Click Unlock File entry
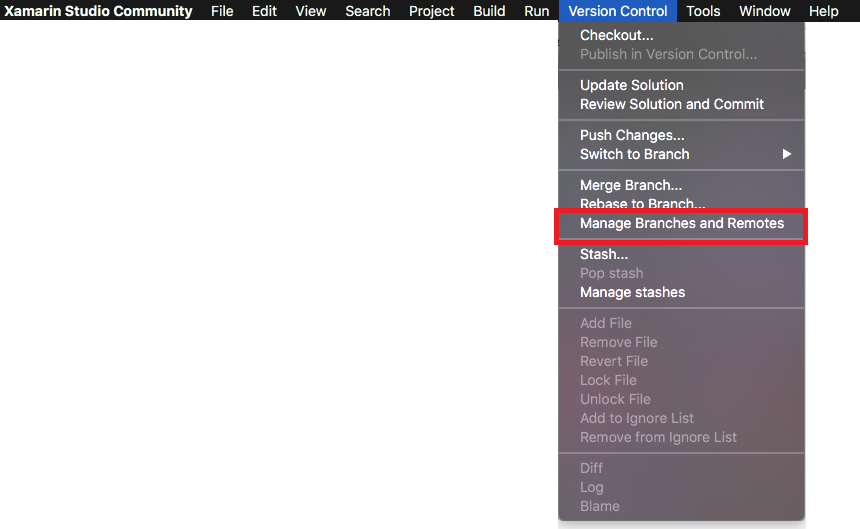 681,399
